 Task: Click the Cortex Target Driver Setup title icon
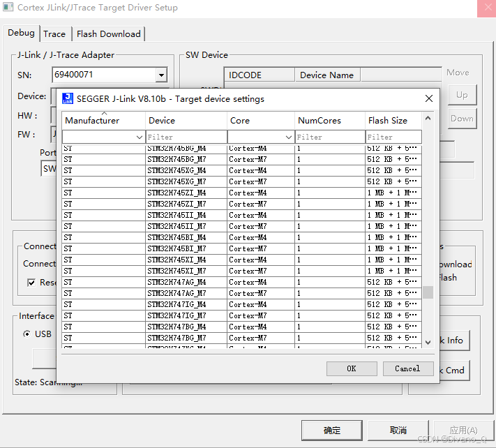point(8,7)
